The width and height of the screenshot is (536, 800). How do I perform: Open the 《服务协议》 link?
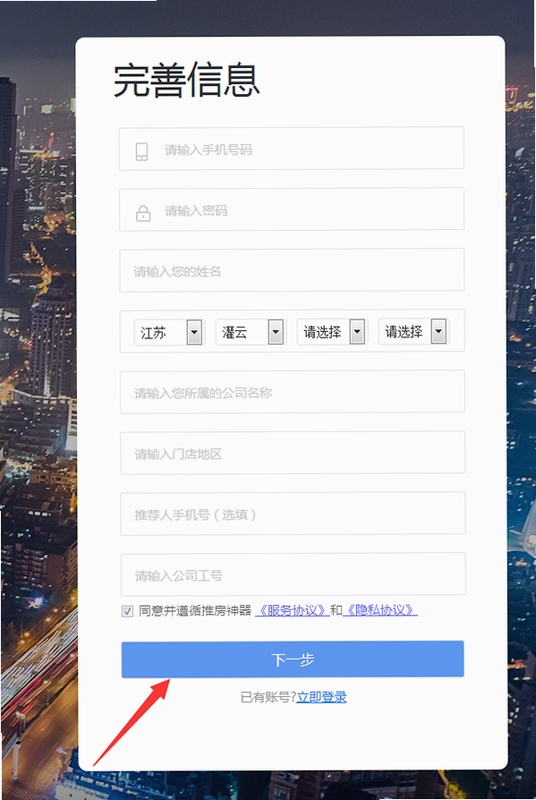(x=292, y=610)
